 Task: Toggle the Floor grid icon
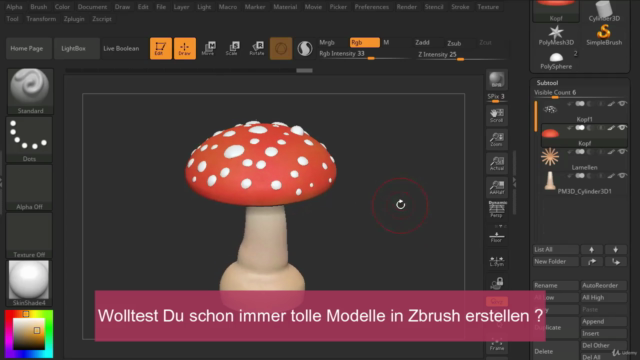click(x=497, y=236)
